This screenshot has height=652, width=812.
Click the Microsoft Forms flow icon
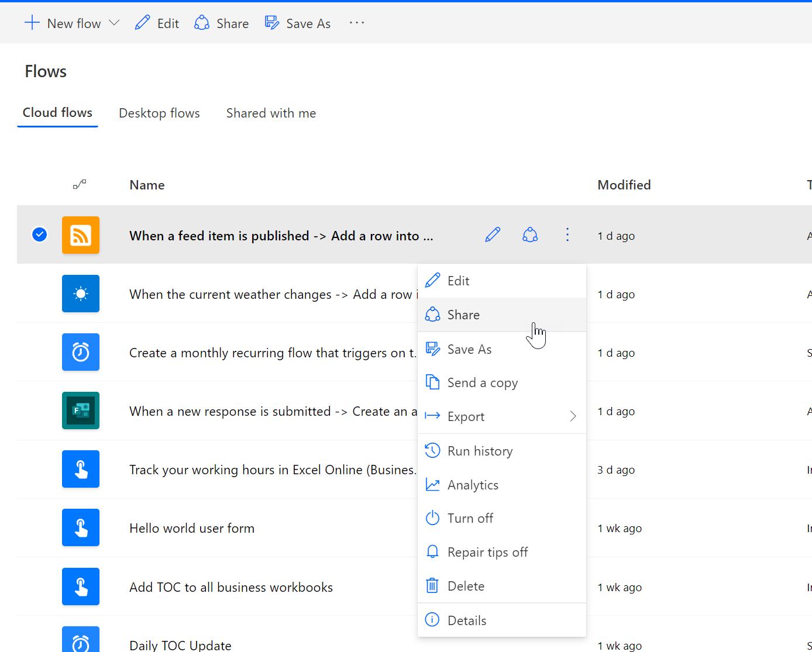[81, 410]
